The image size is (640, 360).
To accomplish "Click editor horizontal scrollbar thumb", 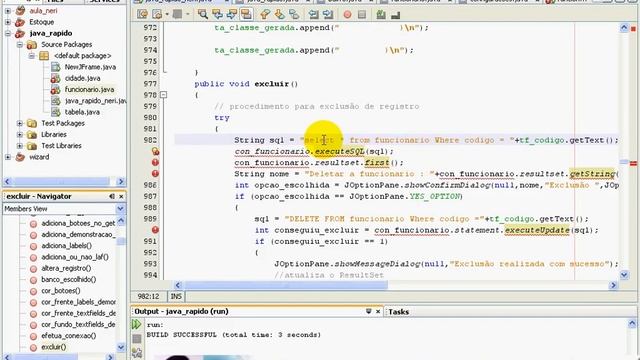I will (286, 285).
